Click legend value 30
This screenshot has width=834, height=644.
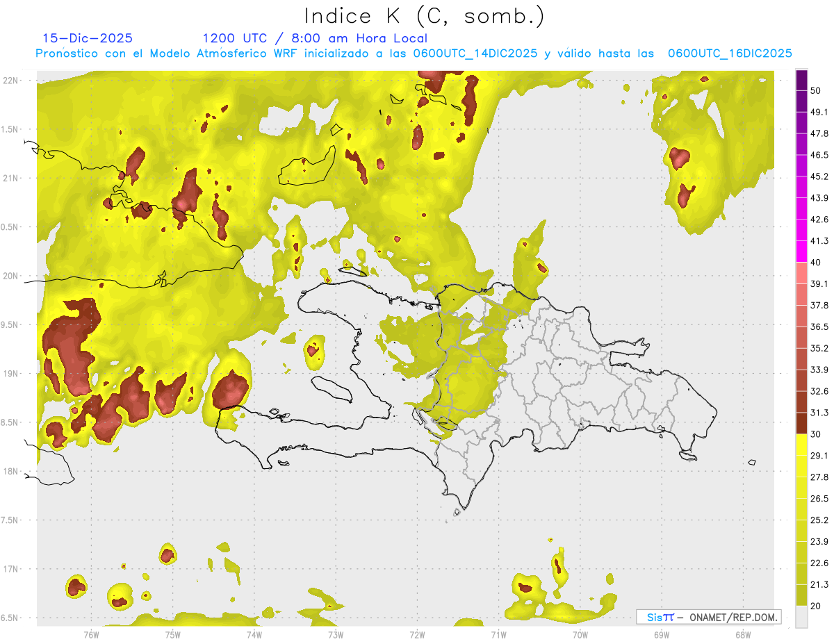tap(816, 434)
